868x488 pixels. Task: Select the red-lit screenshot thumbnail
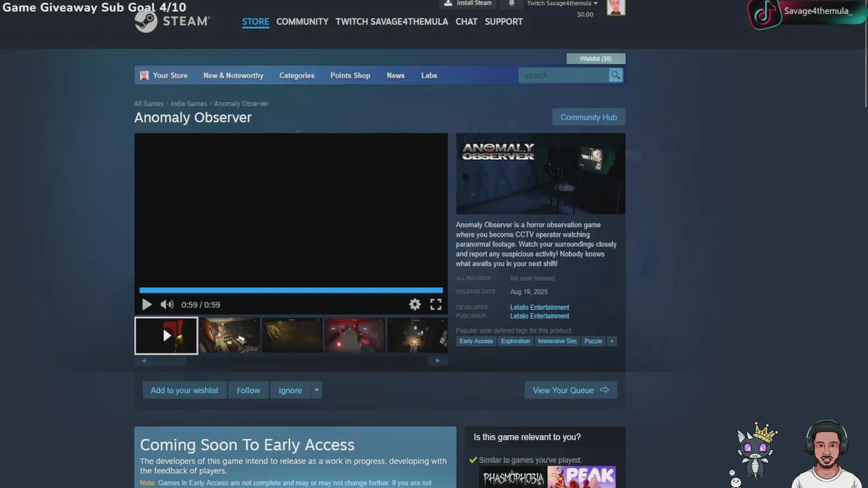(x=355, y=335)
